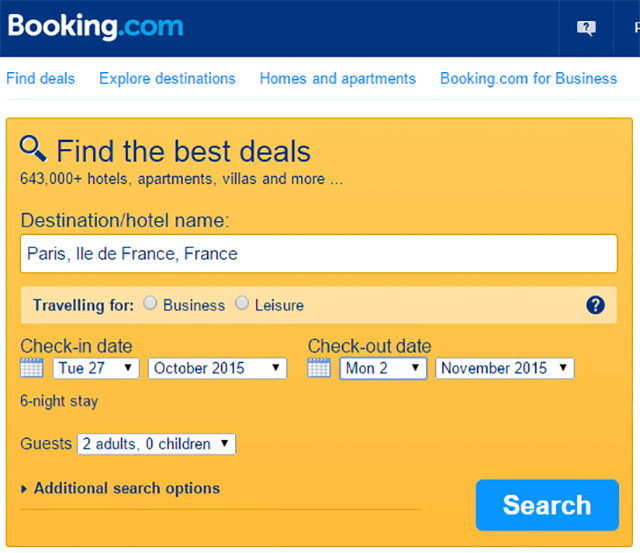
Task: Open the October 2015 month dropdown
Action: click(218, 368)
